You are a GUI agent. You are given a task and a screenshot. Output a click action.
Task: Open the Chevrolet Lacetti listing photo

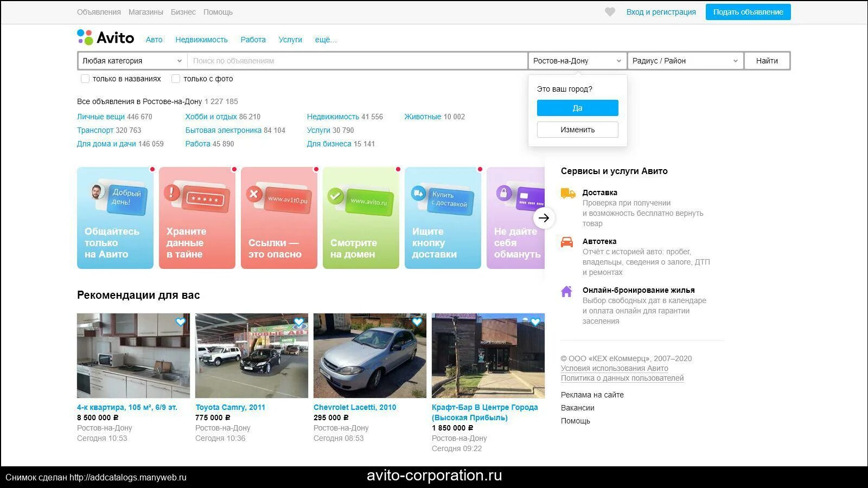click(x=370, y=356)
